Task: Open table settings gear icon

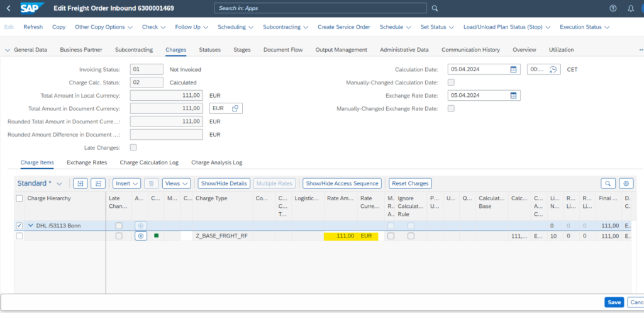Action: [x=625, y=183]
